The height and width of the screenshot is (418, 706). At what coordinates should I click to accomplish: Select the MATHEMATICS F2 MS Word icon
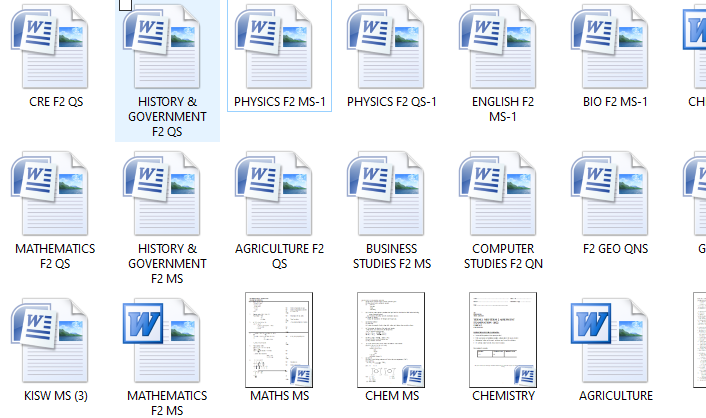[x=162, y=340]
